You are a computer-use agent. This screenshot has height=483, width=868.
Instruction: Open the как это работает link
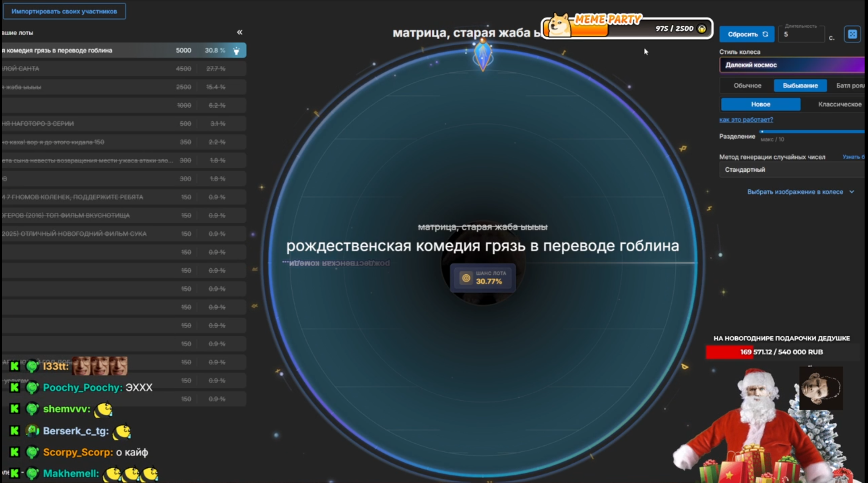(746, 120)
